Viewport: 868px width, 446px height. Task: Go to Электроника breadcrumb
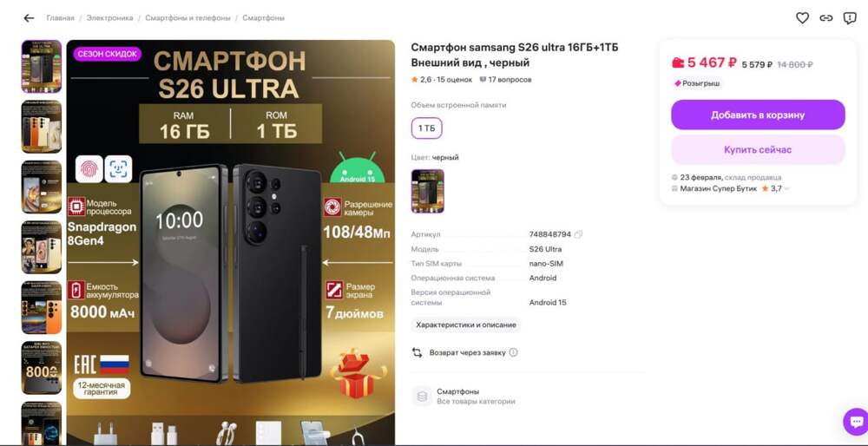click(x=109, y=18)
